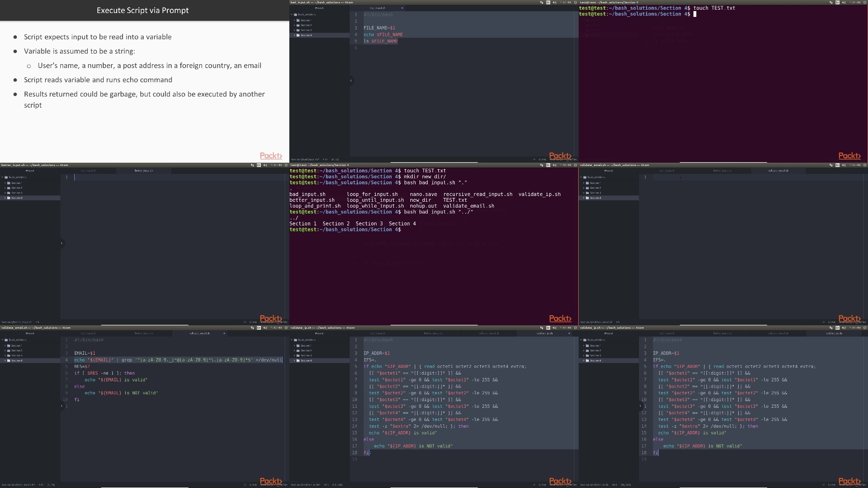Image resolution: width=868 pixels, height=488 pixels.
Task: Expand Section 3 arrow in empty validate_email.sh window
Action: coord(583,193)
